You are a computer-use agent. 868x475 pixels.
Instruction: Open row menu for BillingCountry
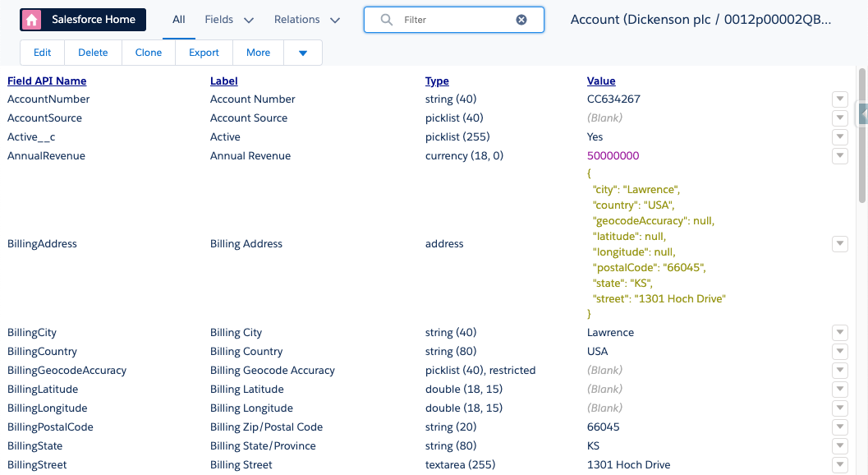840,352
